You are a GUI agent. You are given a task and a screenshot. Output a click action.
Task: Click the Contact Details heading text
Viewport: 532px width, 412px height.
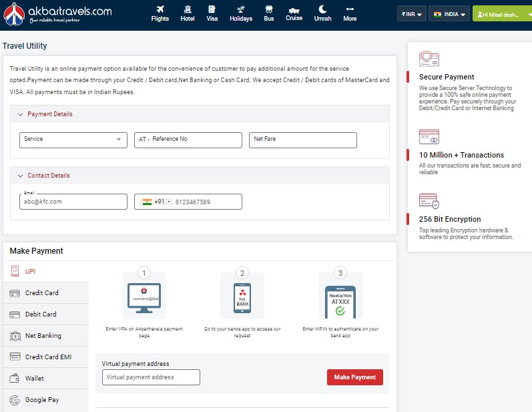click(x=49, y=176)
